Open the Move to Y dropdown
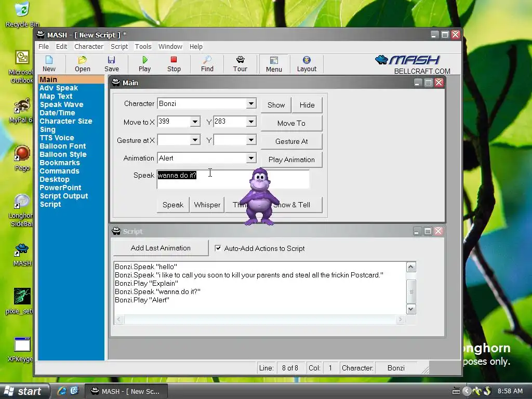The width and height of the screenshot is (532, 399). tap(251, 122)
